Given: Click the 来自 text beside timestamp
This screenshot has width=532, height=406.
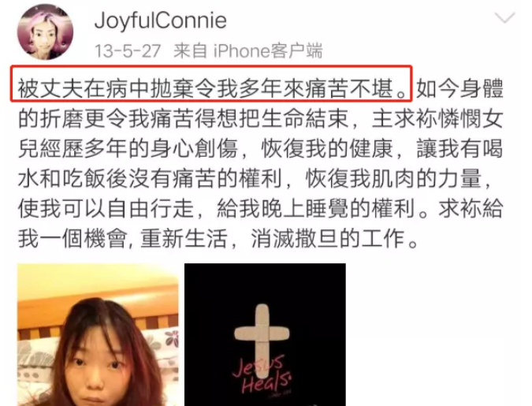Looking at the screenshot, I should (x=190, y=51).
